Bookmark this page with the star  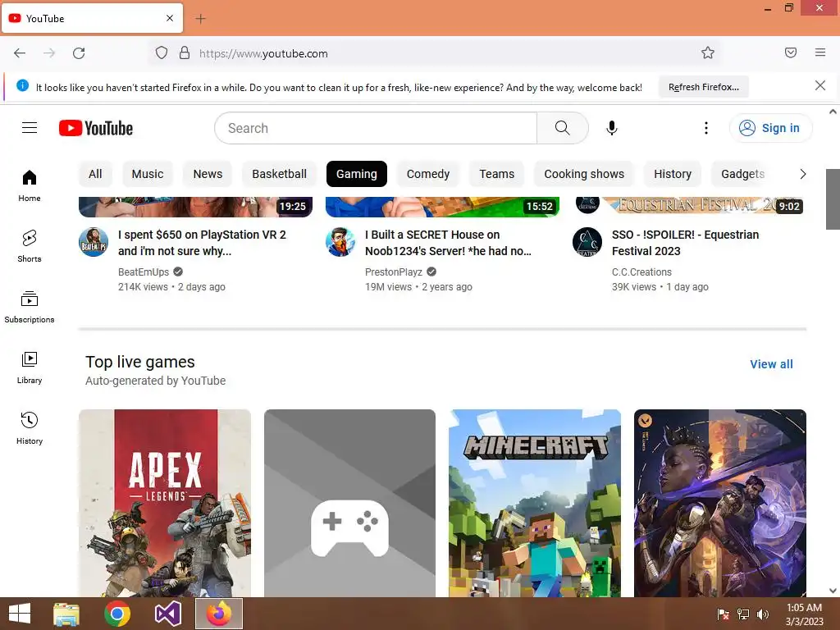(x=708, y=52)
